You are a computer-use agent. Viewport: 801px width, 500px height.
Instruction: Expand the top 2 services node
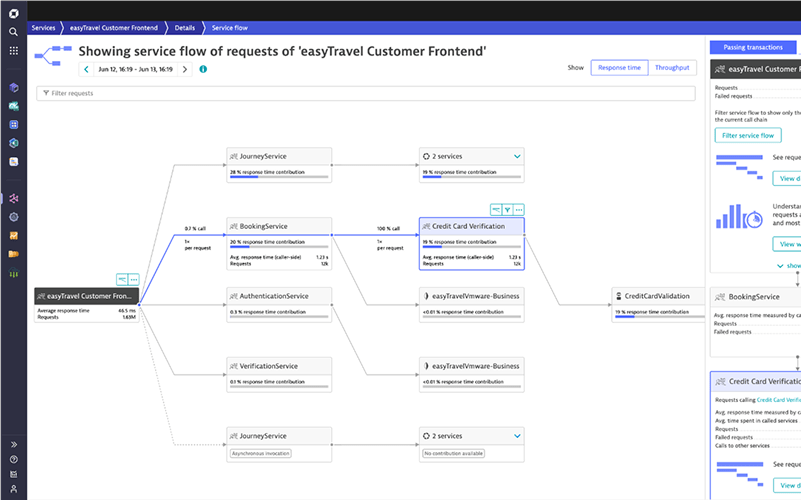coord(517,157)
